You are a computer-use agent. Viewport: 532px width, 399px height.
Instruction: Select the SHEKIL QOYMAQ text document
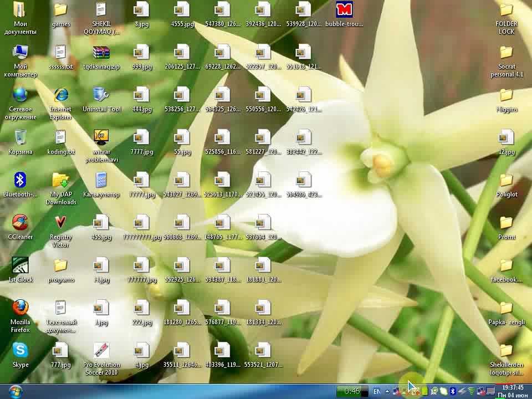point(101,10)
